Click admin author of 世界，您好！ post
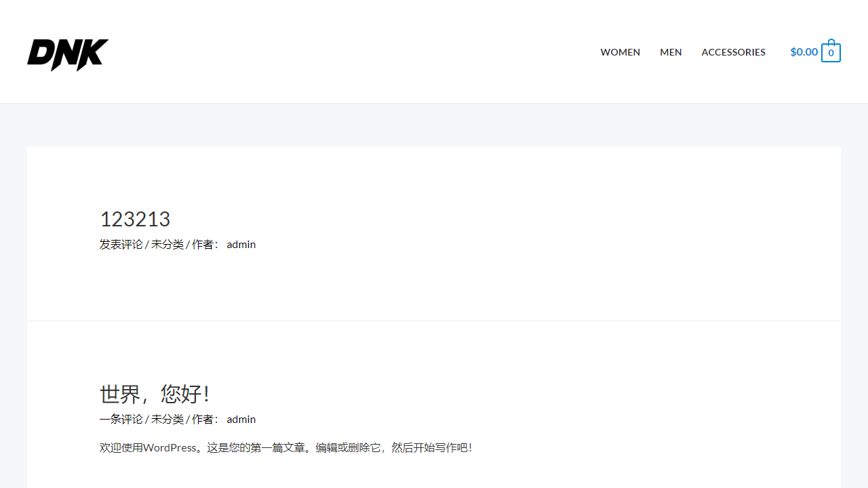868x488 pixels. click(241, 419)
